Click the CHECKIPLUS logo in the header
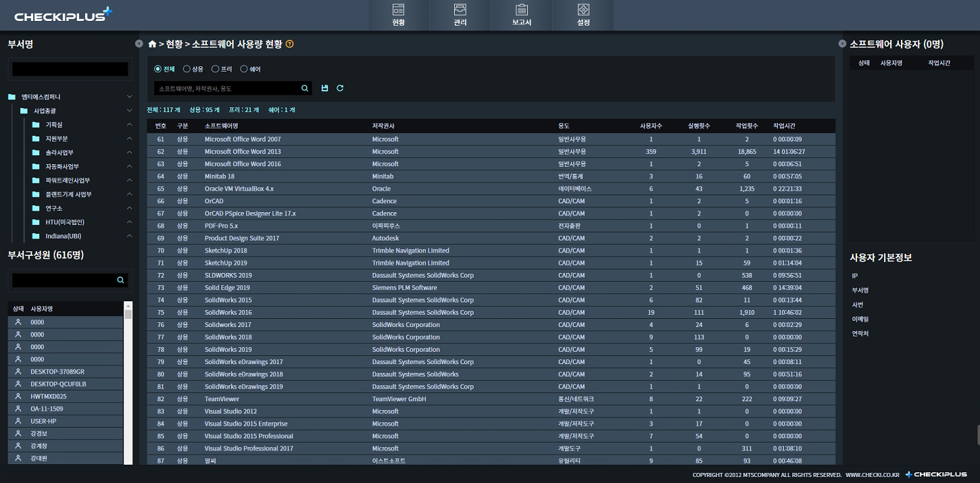This screenshot has width=980, height=483. (x=64, y=15)
